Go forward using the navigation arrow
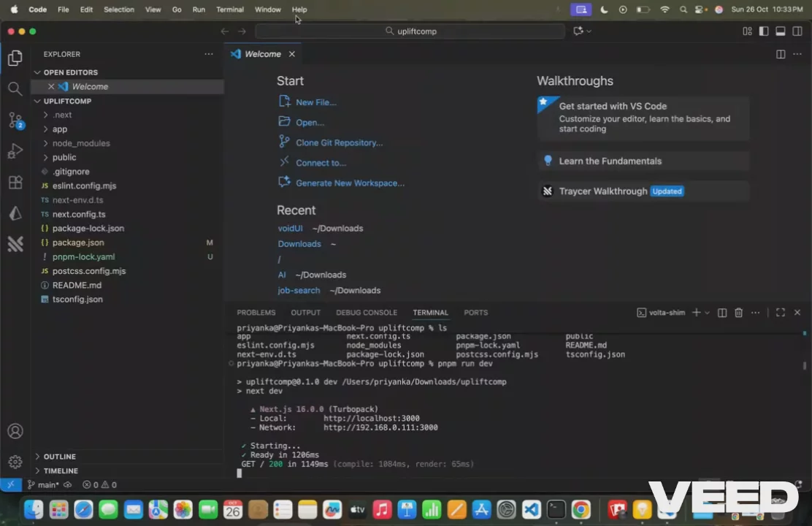812x526 pixels. [x=242, y=31]
